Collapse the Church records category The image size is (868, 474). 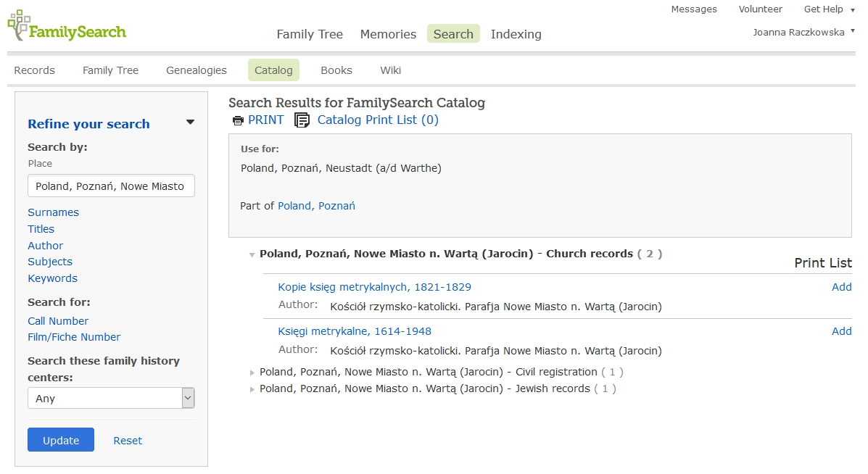point(252,254)
